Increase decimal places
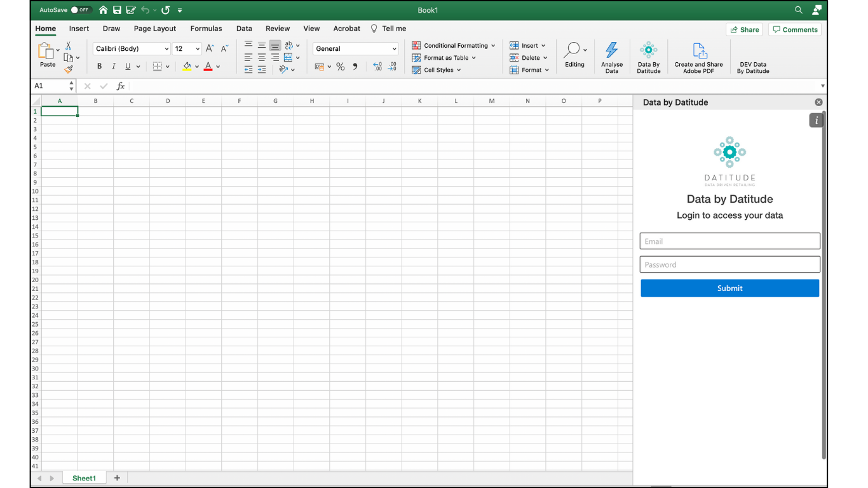Viewport: 868px width, 488px height. pyautogui.click(x=377, y=67)
